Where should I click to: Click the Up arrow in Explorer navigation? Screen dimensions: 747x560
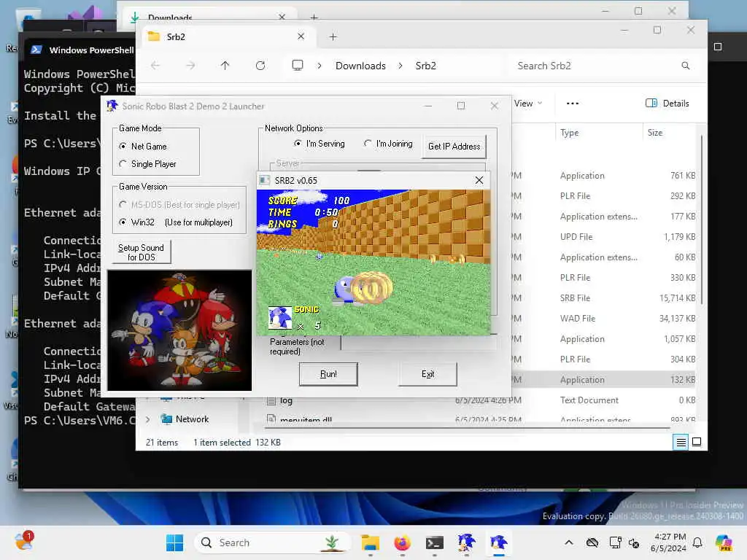[225, 66]
